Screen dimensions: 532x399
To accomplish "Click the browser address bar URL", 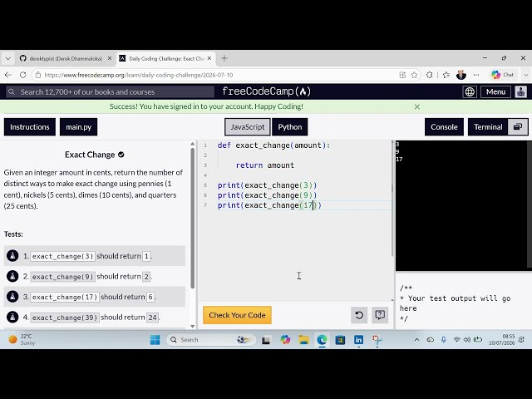I will 139,75.
